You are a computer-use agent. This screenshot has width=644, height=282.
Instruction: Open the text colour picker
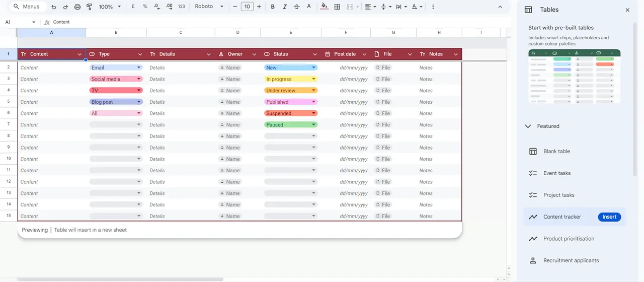(x=308, y=7)
